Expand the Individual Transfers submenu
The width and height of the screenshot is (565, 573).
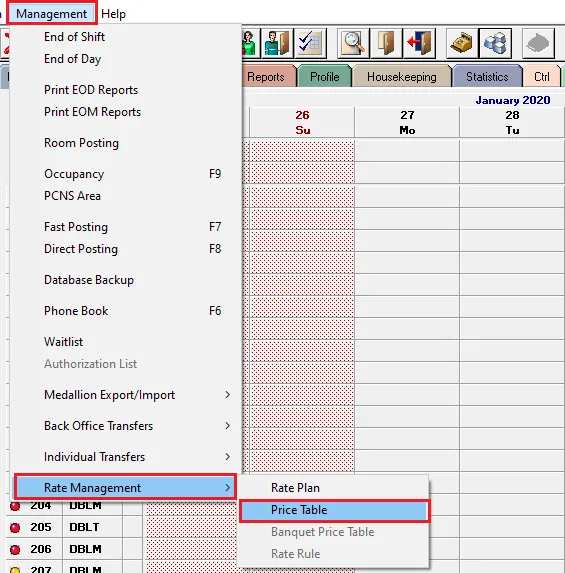[x=125, y=457]
